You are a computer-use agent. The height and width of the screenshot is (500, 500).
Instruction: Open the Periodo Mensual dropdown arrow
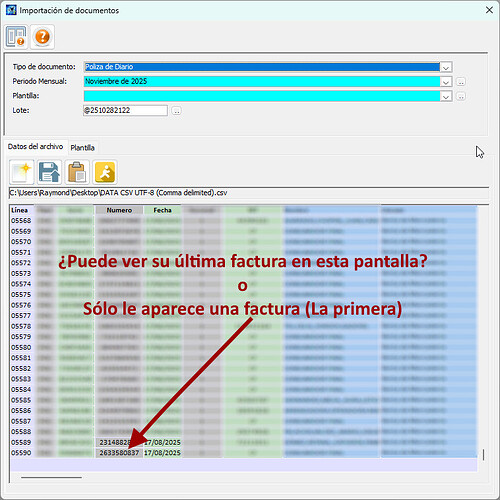tap(446, 82)
